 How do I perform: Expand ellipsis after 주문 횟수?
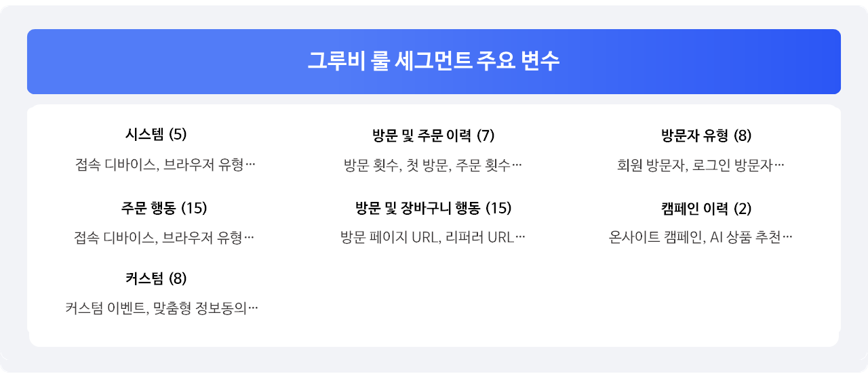pyautogui.click(x=517, y=166)
